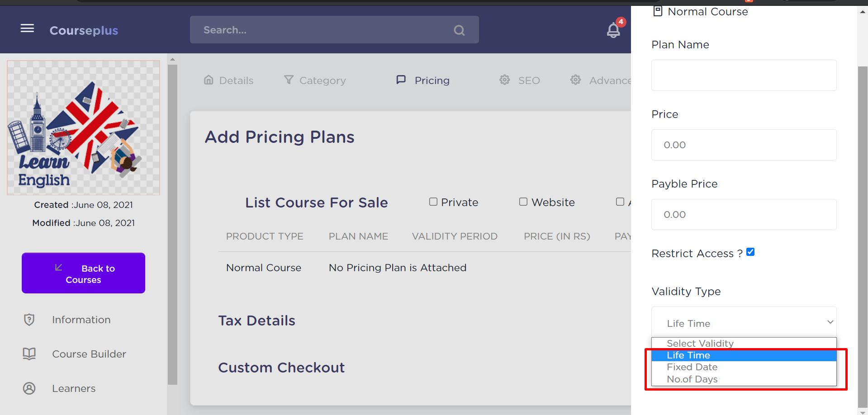This screenshot has width=868, height=415.
Task: Choose Fixed Date validity option
Action: click(692, 367)
